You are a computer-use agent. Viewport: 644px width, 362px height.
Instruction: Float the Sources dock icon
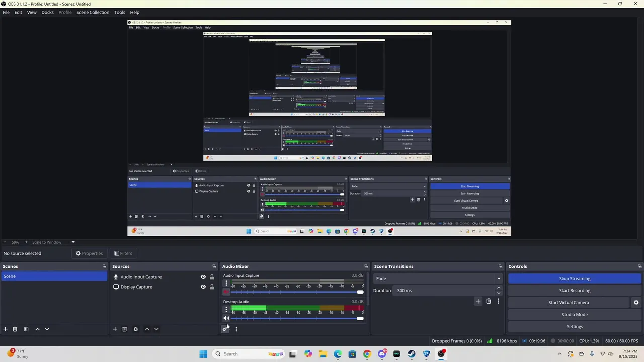tap(214, 266)
